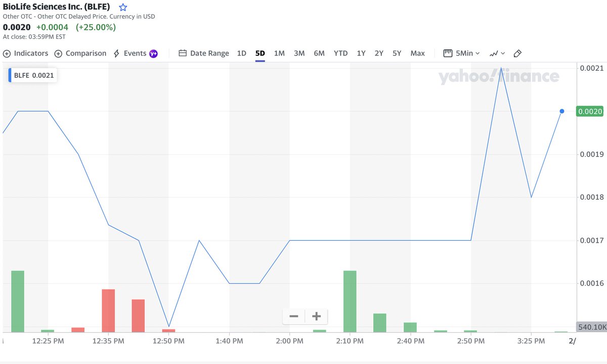Click the 12:50 PM axis label

(x=169, y=341)
